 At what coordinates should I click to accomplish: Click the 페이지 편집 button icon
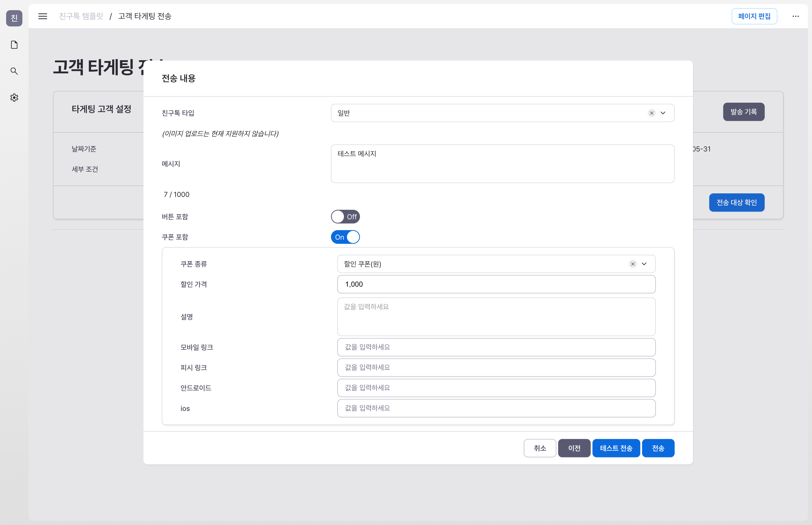click(x=754, y=16)
